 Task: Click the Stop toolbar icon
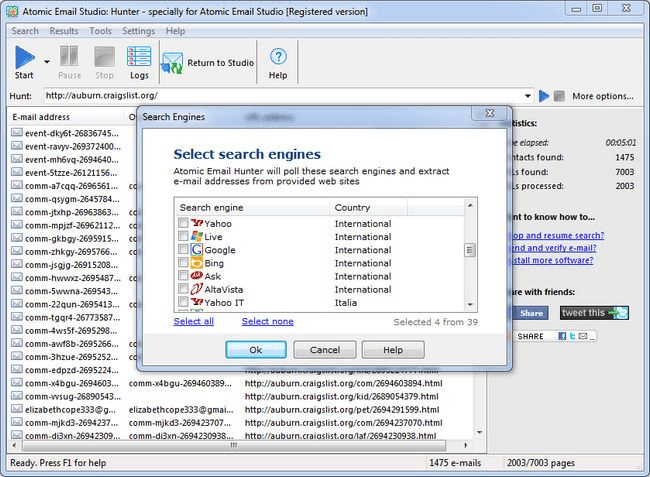click(104, 57)
